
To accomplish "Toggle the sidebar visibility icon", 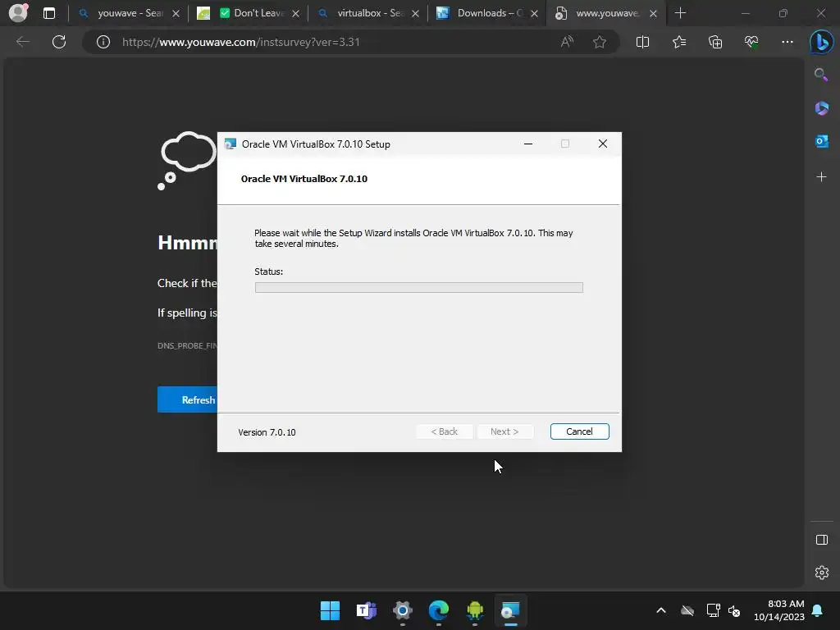I will pyautogui.click(x=821, y=540).
